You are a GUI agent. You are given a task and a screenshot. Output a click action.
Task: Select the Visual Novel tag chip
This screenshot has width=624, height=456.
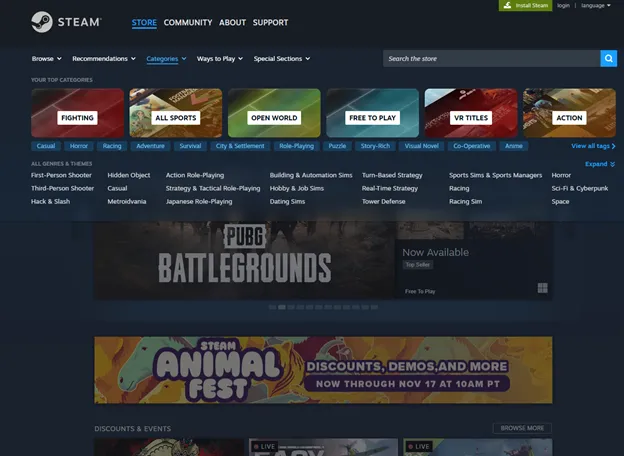point(421,146)
